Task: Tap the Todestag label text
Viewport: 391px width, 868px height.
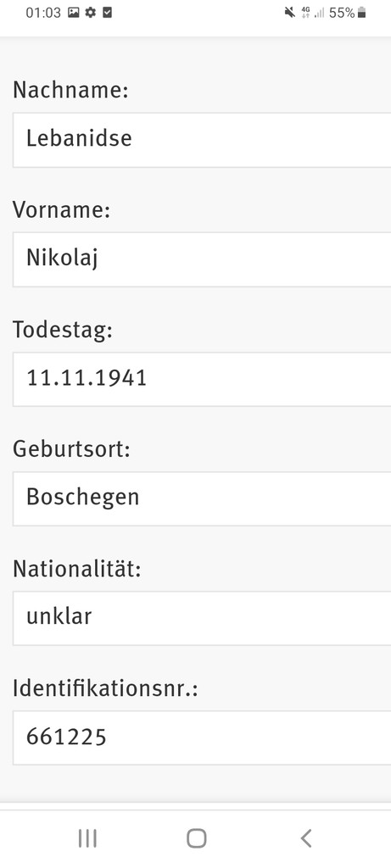Action: click(63, 331)
